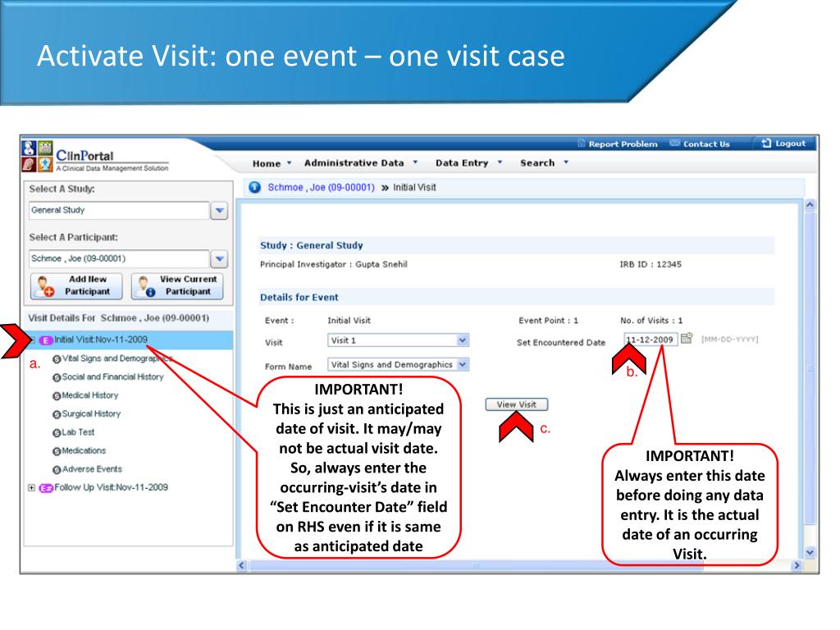Open Adverse Events form
This screenshot has width=840, height=630.
92,469
